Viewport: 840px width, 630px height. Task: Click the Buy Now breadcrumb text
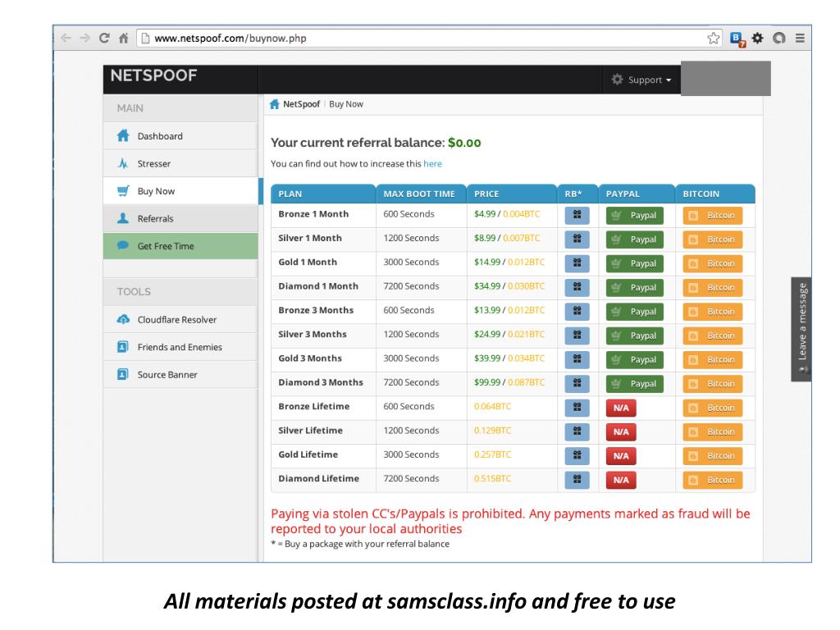tap(346, 104)
